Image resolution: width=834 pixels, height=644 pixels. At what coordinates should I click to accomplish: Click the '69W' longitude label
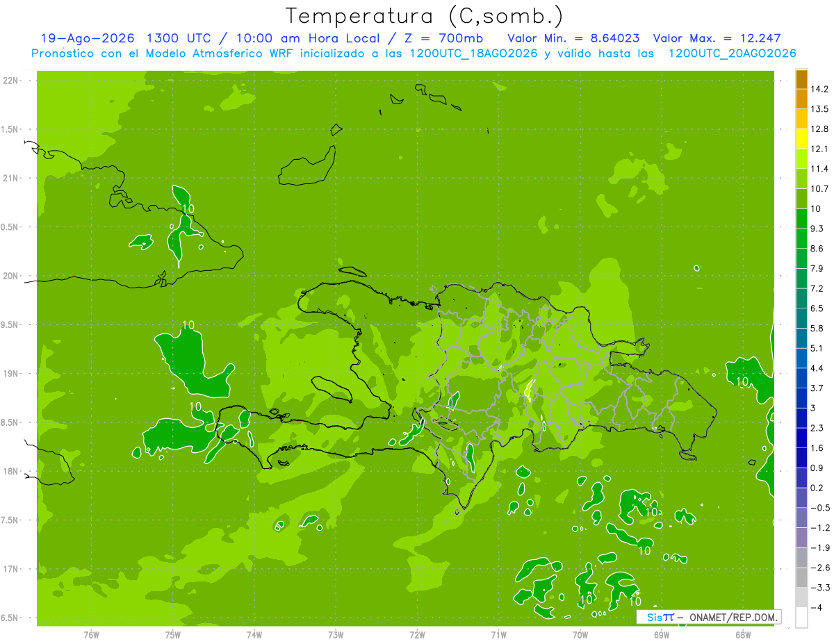pos(662,635)
